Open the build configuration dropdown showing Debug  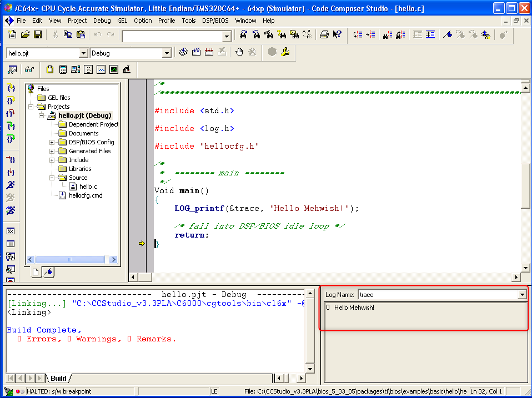click(167, 53)
